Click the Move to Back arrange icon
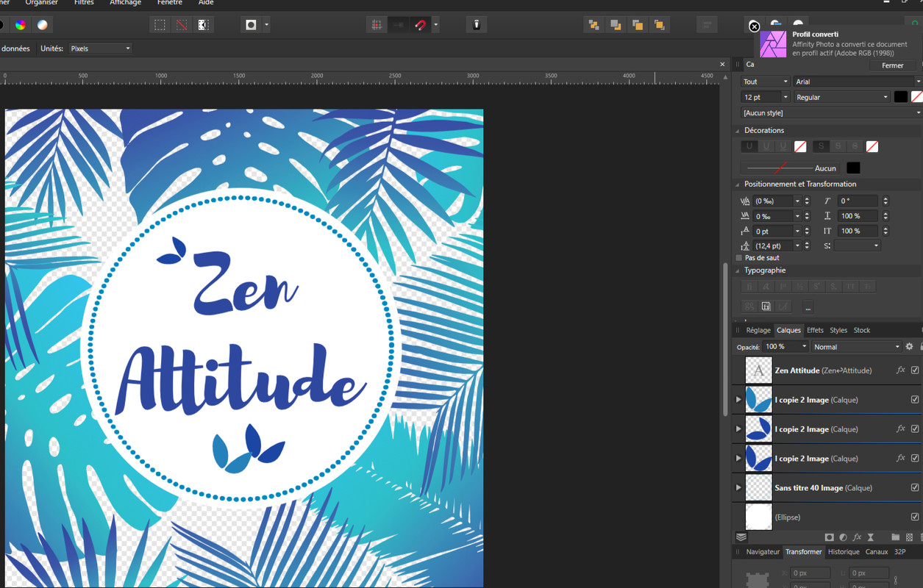Screen dimensions: 923x588 (x=593, y=25)
